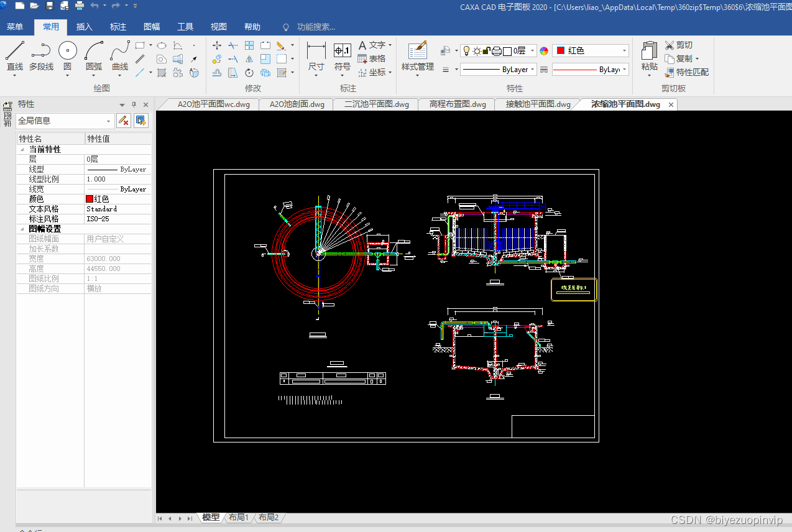792x532 pixels.
Task: Select the array tool in 修改
Action: 249,45
